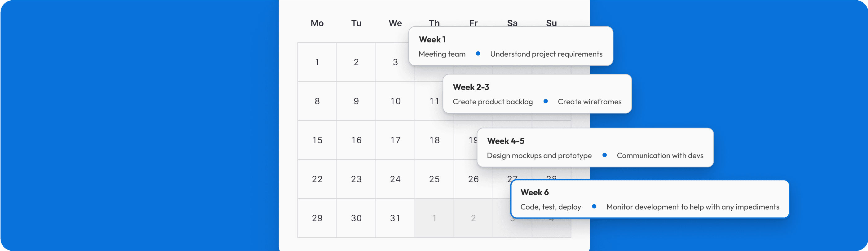Screen dimensions: 868x251
Task: Click 'Create wireframes' task label
Action: 590,102
